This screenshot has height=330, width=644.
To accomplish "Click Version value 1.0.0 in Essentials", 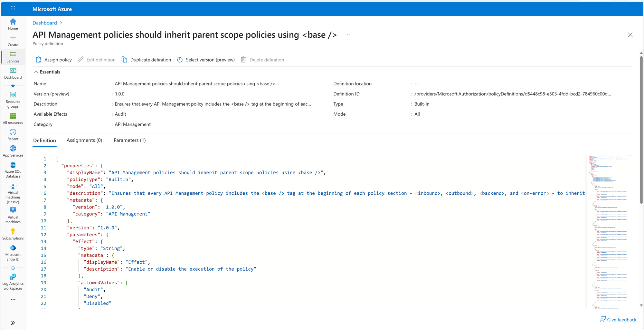I will [119, 94].
